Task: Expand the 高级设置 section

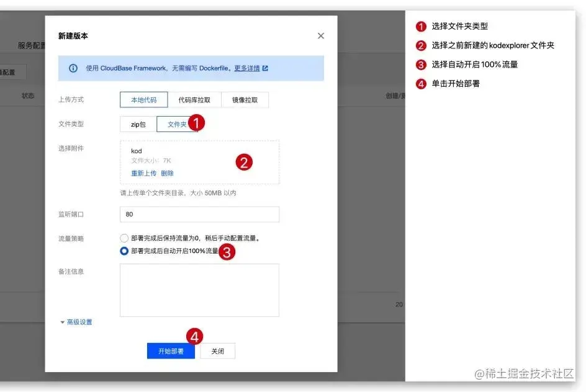Action: coord(76,322)
